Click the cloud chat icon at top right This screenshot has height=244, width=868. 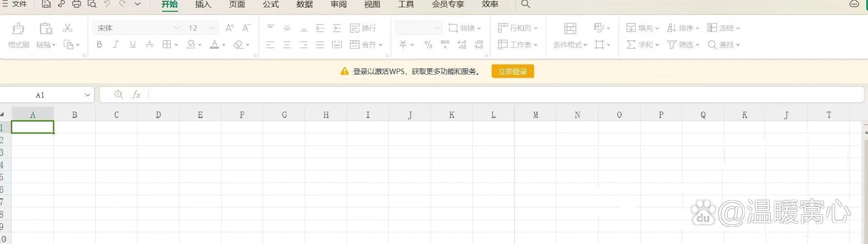pyautogui.click(x=854, y=4)
